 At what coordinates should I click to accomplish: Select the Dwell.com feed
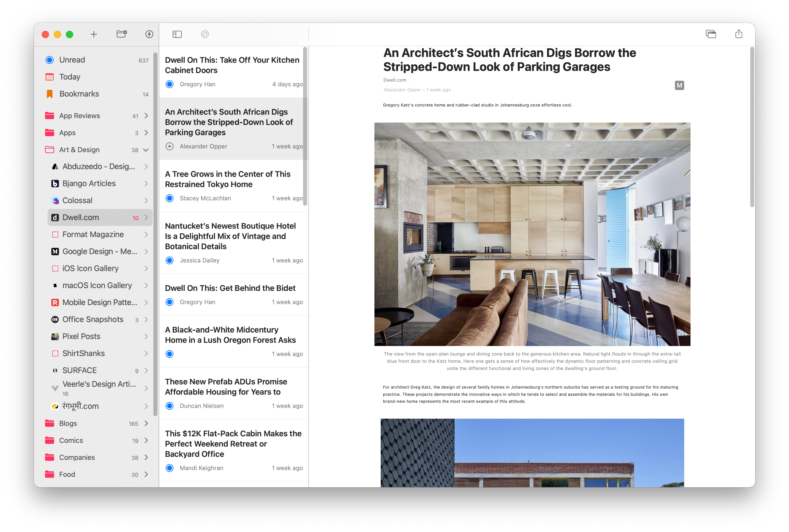tap(100, 217)
